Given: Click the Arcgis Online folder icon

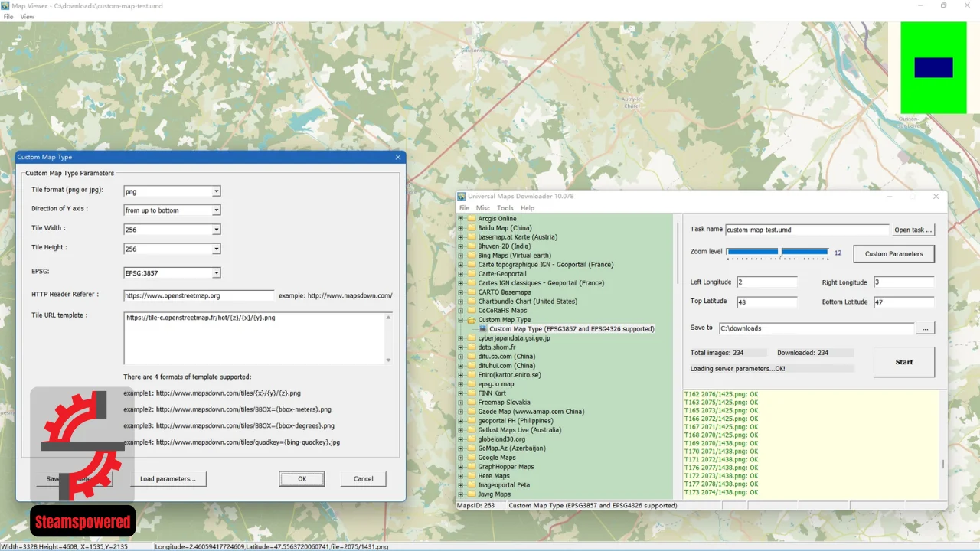Looking at the screenshot, I should point(472,219).
